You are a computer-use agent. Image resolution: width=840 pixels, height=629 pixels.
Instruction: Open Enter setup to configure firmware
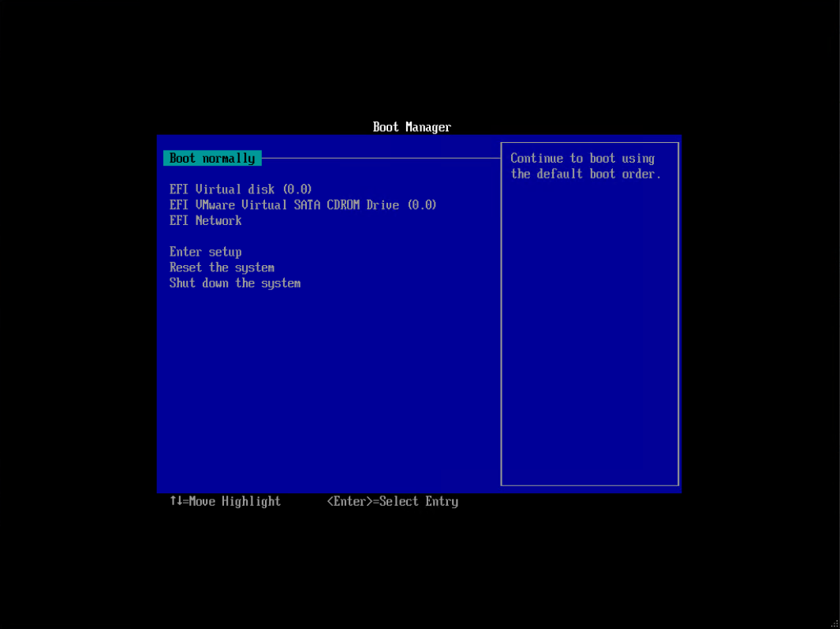[x=205, y=252]
